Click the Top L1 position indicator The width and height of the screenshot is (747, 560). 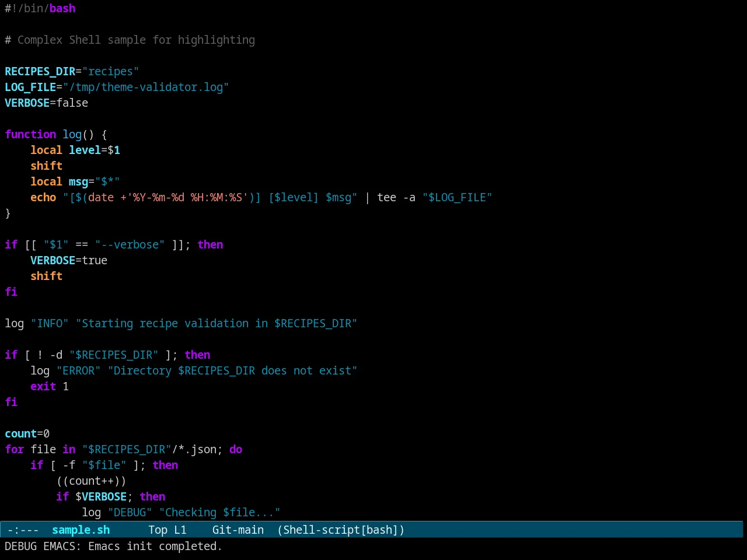[167, 530]
